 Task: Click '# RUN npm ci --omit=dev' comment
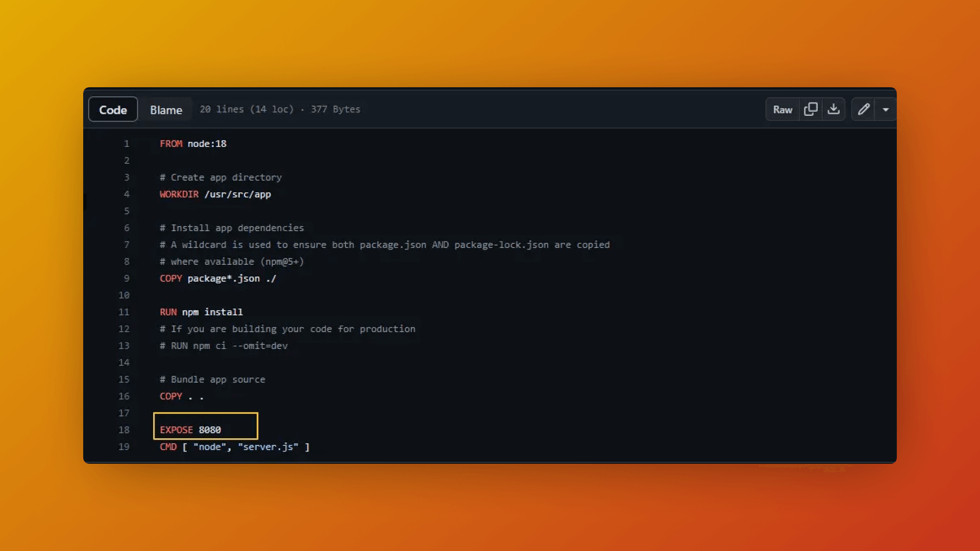[x=224, y=346]
